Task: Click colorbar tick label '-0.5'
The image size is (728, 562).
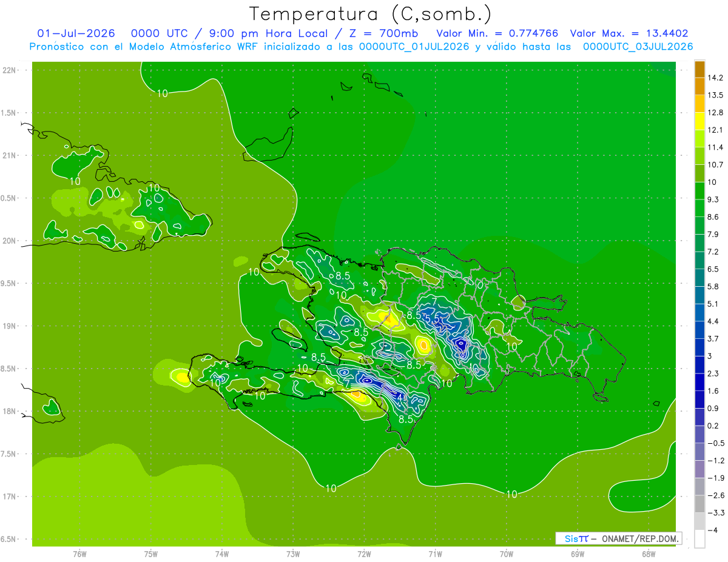Action: (x=716, y=443)
